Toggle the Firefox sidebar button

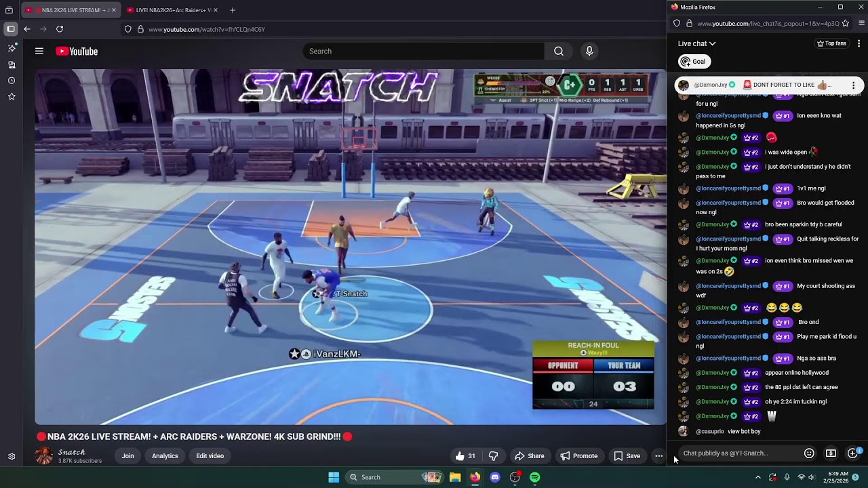pyautogui.click(x=11, y=29)
